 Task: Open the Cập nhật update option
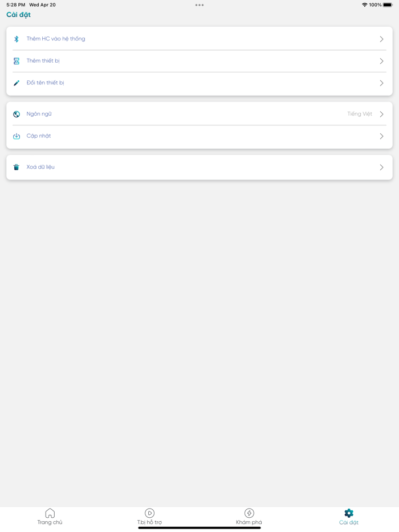coord(39,136)
